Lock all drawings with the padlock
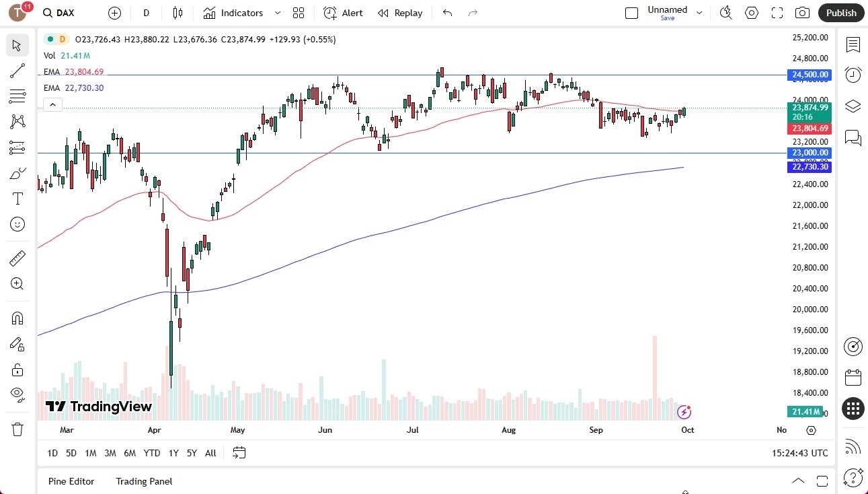 [17, 369]
